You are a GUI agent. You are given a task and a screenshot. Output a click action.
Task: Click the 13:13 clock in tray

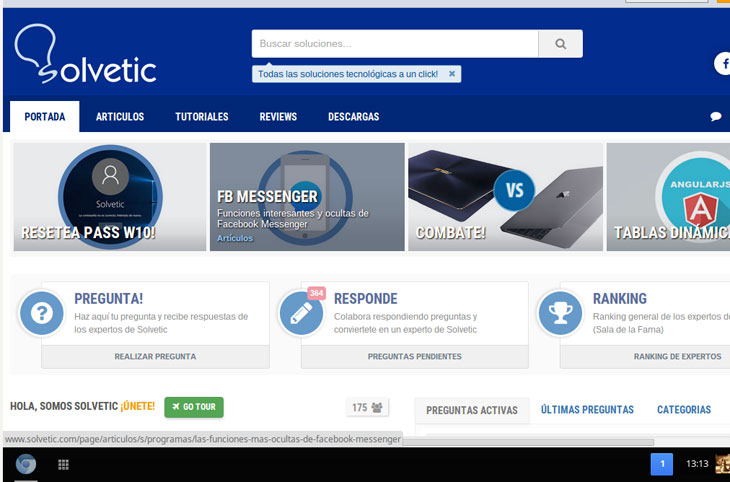[x=697, y=464]
